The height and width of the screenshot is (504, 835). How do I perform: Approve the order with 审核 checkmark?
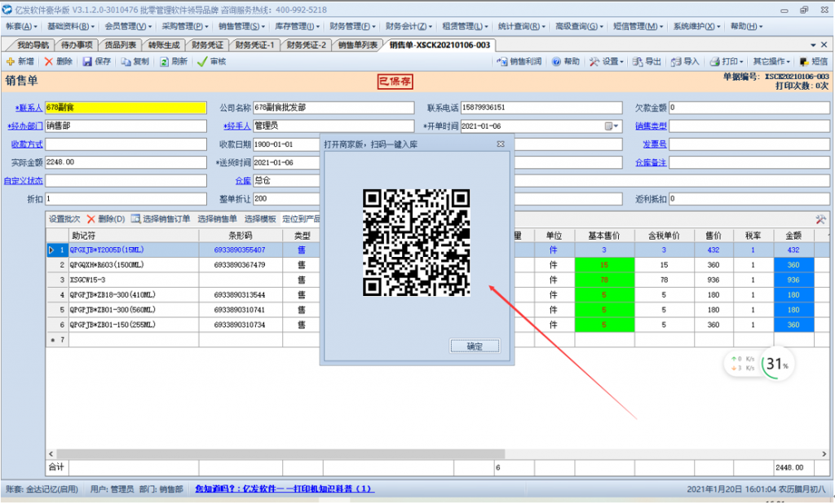click(211, 62)
